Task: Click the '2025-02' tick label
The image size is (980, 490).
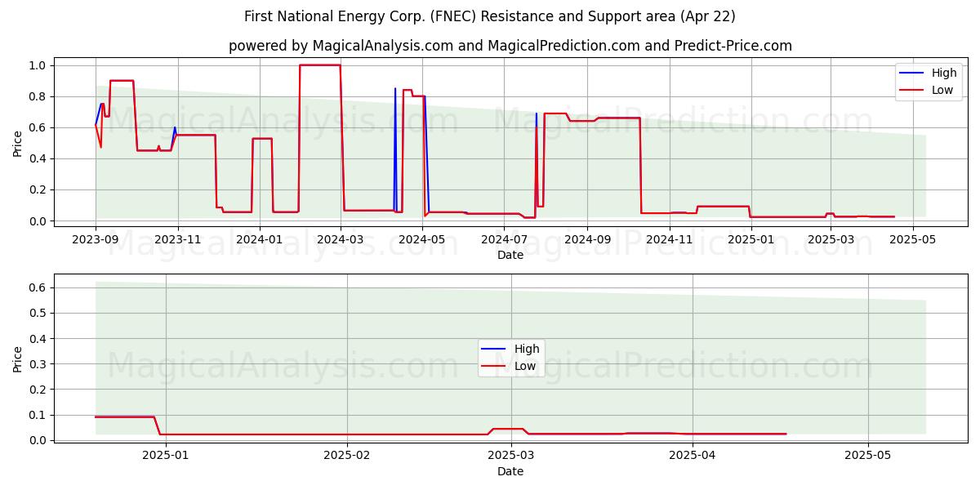Action: pyautogui.click(x=347, y=455)
